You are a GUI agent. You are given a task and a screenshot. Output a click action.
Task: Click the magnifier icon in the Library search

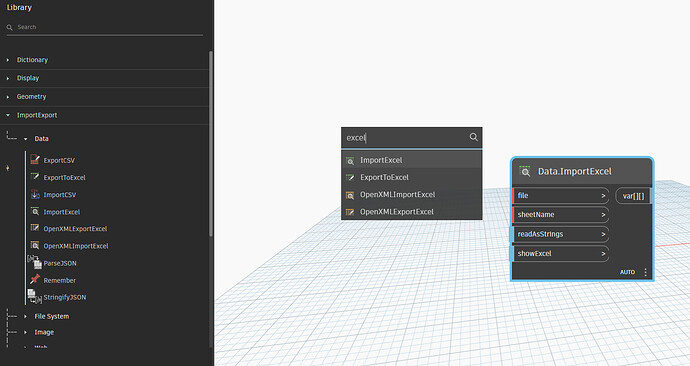(x=10, y=27)
